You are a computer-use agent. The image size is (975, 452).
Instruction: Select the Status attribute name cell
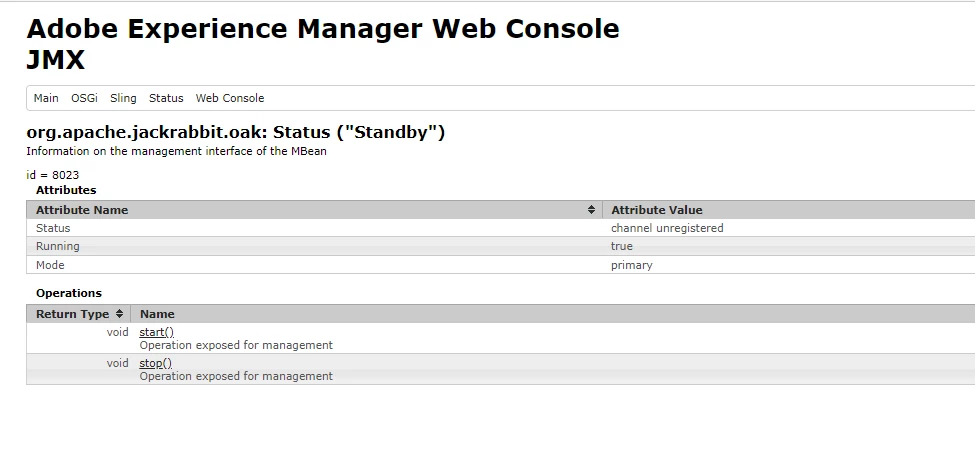pyautogui.click(x=315, y=228)
